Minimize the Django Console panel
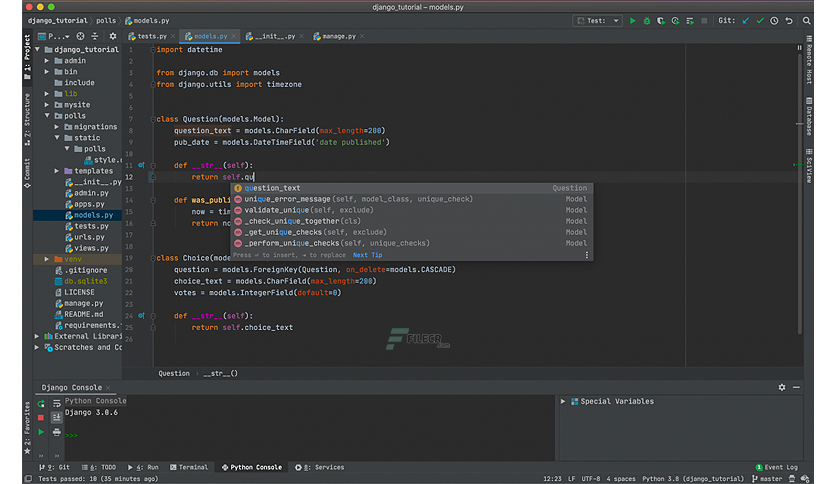Viewport: 836px width, 484px height. point(796,388)
